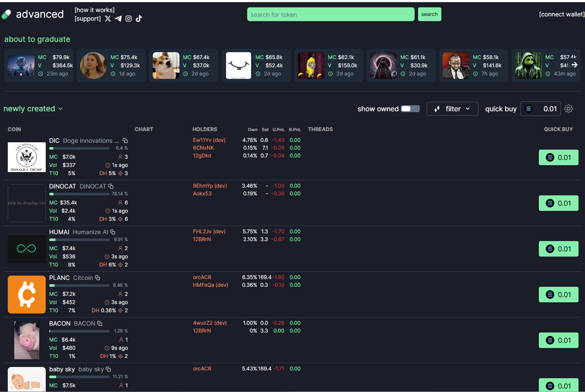Open the Telegram social icon
The height and width of the screenshot is (392, 585).
(118, 19)
